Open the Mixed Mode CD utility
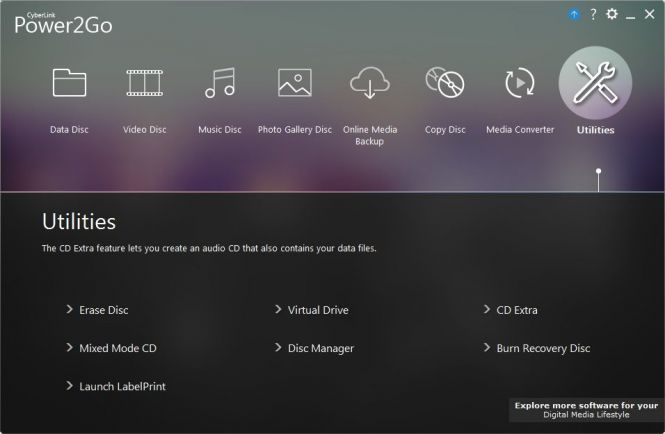665x434 pixels. click(118, 348)
